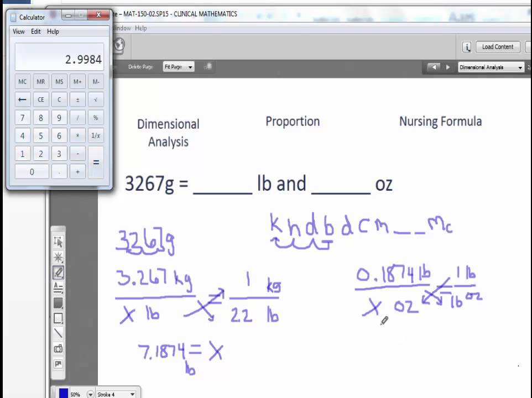Click the camera screenshot tool

click(x=58, y=348)
